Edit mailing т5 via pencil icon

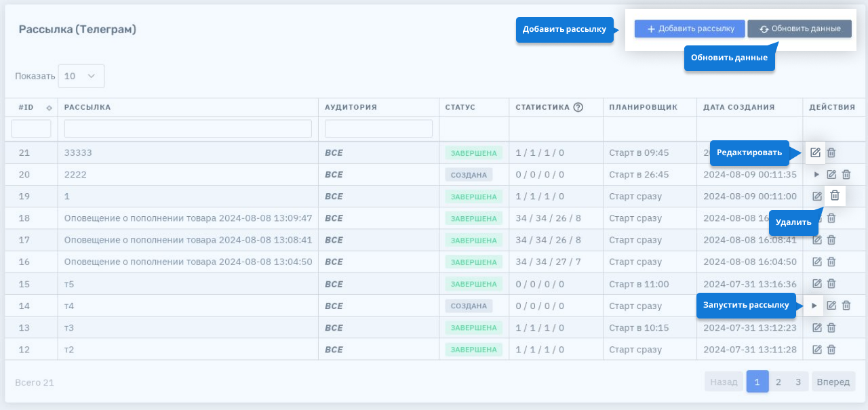coord(817,284)
